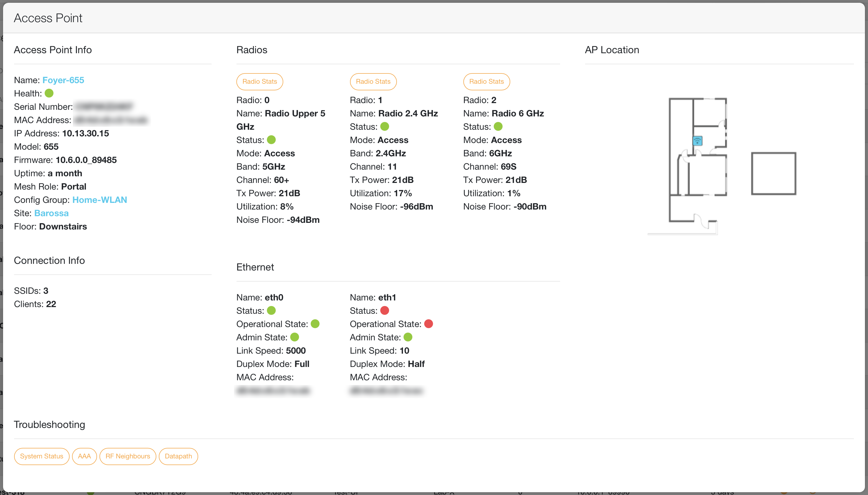Screen dimensions: 868x495
Task: Select the IP address 10.13.30.15
Action: 86,133
